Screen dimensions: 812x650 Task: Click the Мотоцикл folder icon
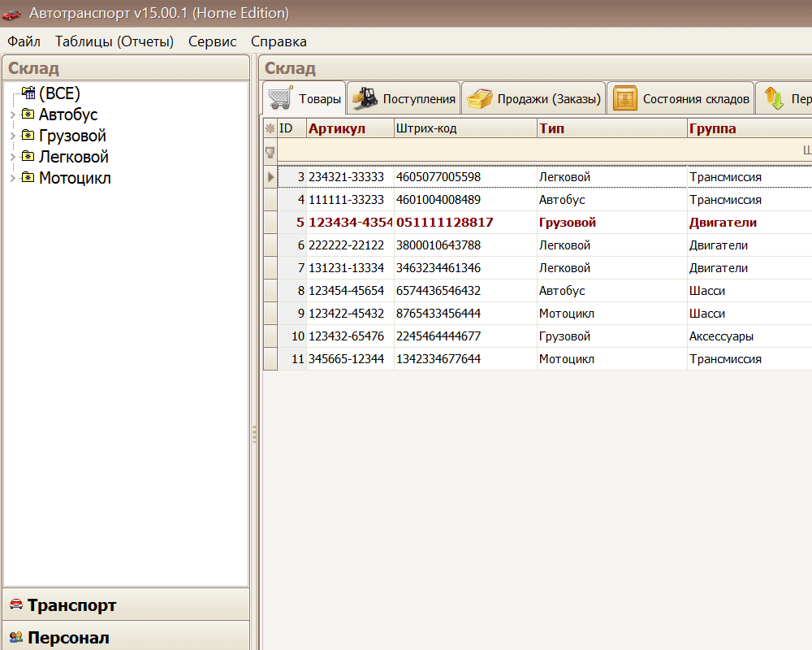point(28,178)
